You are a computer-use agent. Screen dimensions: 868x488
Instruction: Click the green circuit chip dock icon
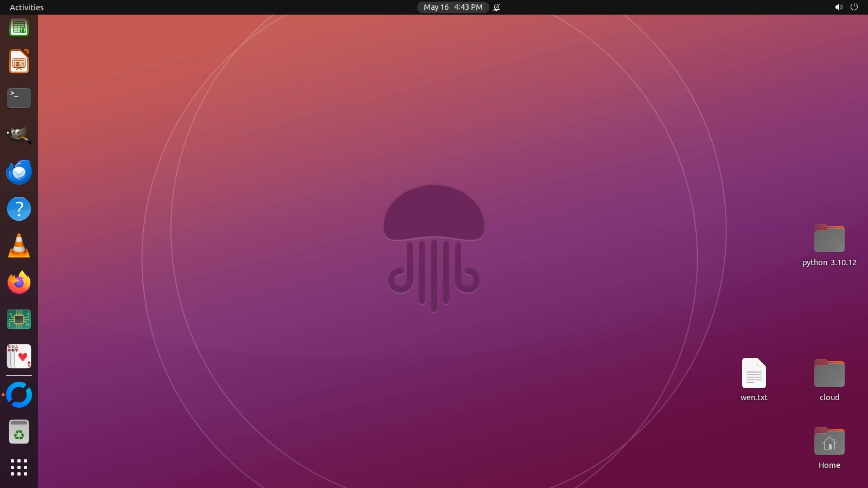coord(19,320)
